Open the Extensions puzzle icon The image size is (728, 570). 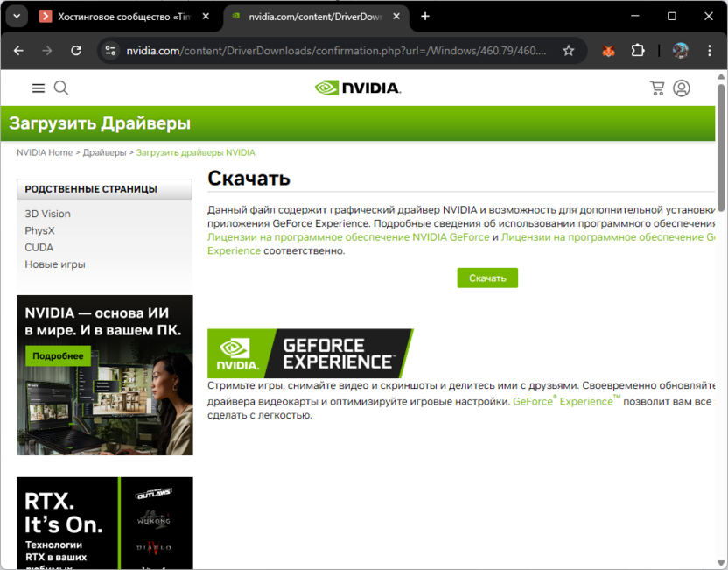pyautogui.click(x=638, y=50)
